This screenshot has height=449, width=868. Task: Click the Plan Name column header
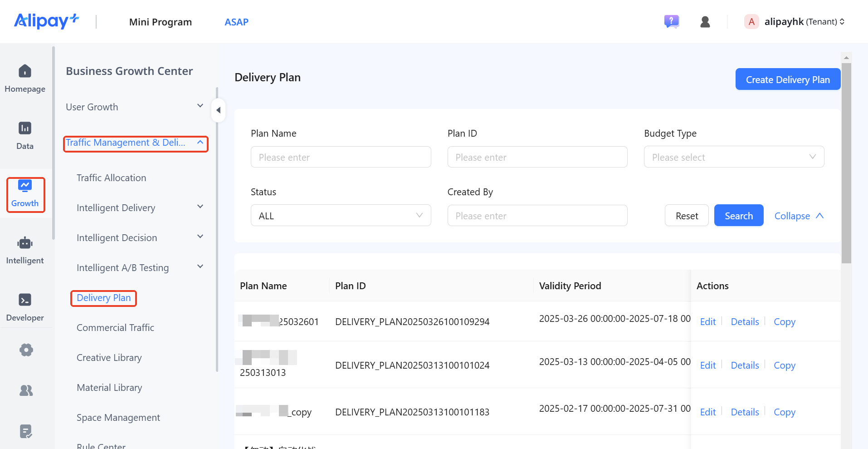[263, 286]
